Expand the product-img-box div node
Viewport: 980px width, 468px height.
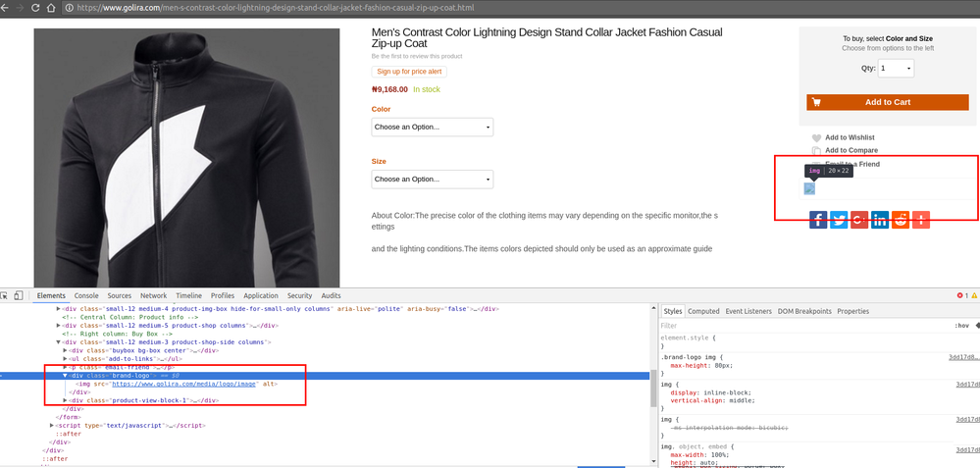59,309
